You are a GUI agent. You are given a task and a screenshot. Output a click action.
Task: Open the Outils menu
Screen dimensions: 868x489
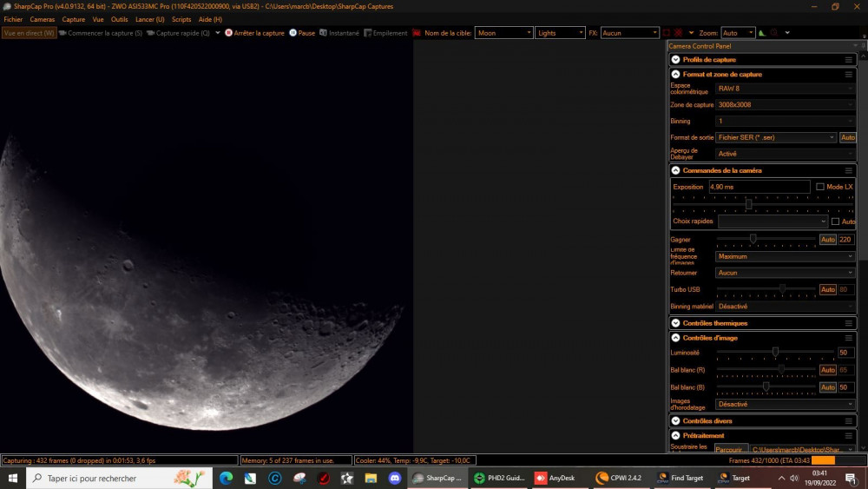point(119,19)
